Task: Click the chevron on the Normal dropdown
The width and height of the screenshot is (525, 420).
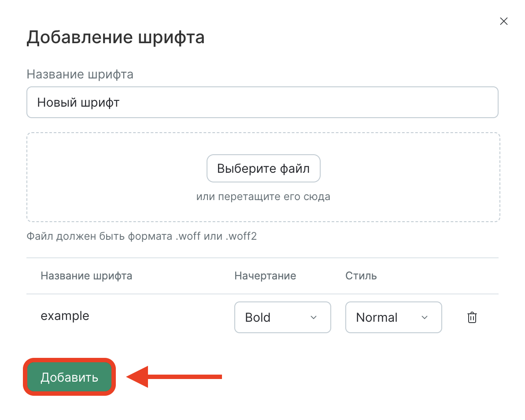Action: pos(425,317)
